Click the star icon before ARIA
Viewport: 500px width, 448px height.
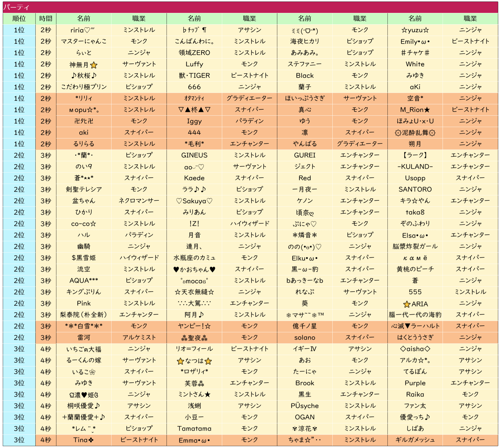[406, 304]
